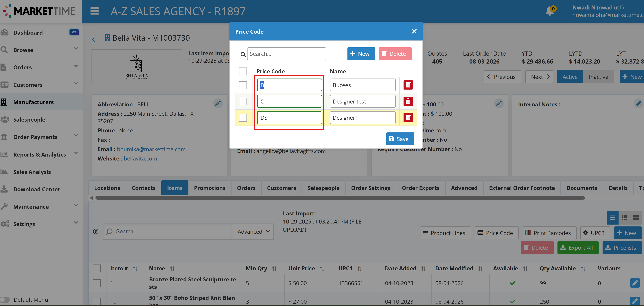The width and height of the screenshot is (644, 306).
Task: Open the External Order Footnote tab
Action: pyautogui.click(x=522, y=188)
